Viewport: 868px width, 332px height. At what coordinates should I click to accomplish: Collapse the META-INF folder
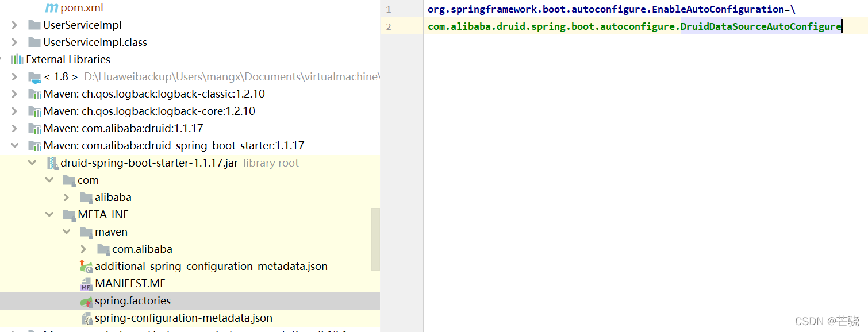(49, 215)
